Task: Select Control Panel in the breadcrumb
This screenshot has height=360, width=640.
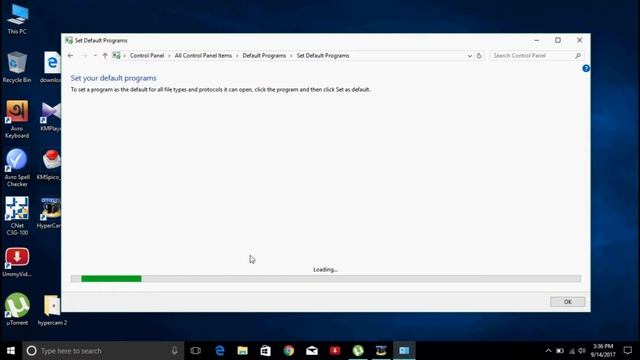Action: [147, 56]
